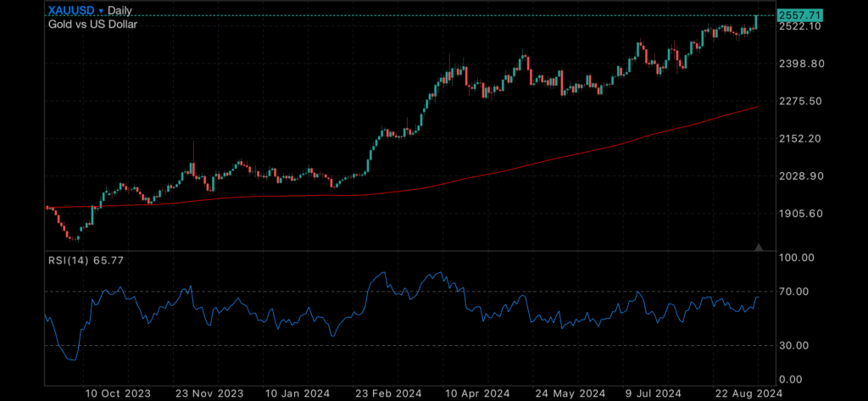Click the 23 Feb 2024 date label
Screen dimensions: 868x401
tap(387, 393)
